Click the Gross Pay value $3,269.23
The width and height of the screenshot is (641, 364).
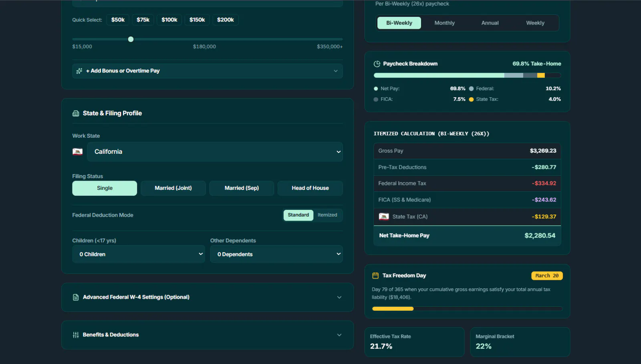[x=543, y=151]
